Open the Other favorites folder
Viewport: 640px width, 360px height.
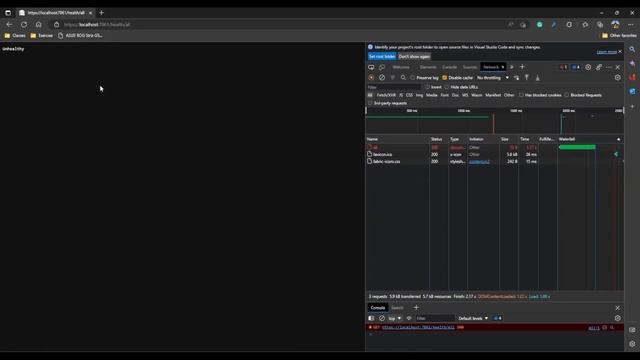coord(619,36)
